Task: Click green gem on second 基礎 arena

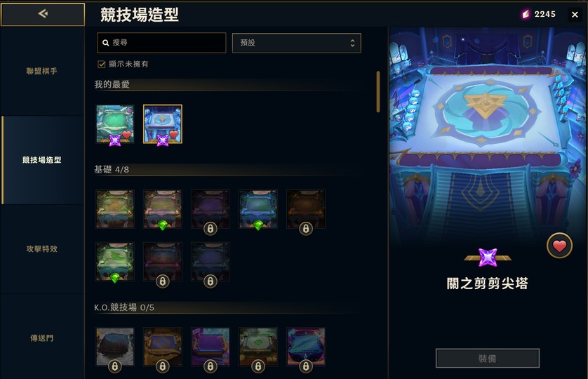Action: pyautogui.click(x=162, y=225)
